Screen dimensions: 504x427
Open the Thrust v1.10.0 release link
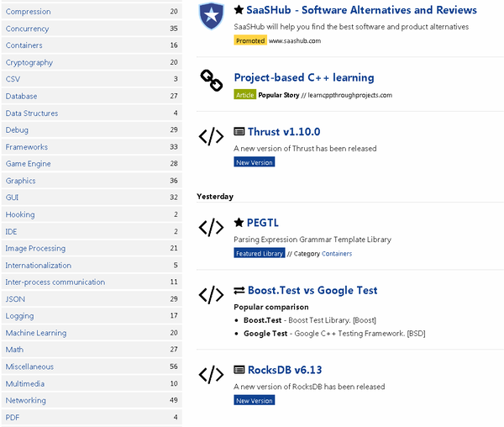coord(284,132)
